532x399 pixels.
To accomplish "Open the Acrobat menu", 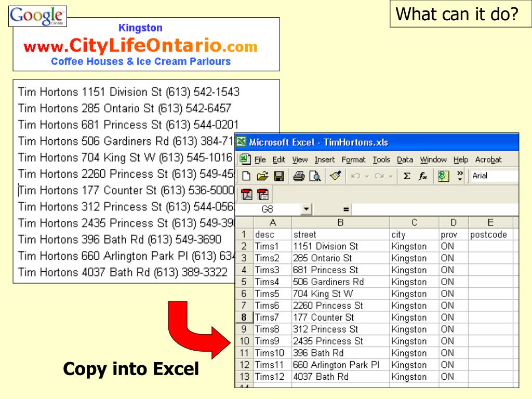I will (488, 159).
